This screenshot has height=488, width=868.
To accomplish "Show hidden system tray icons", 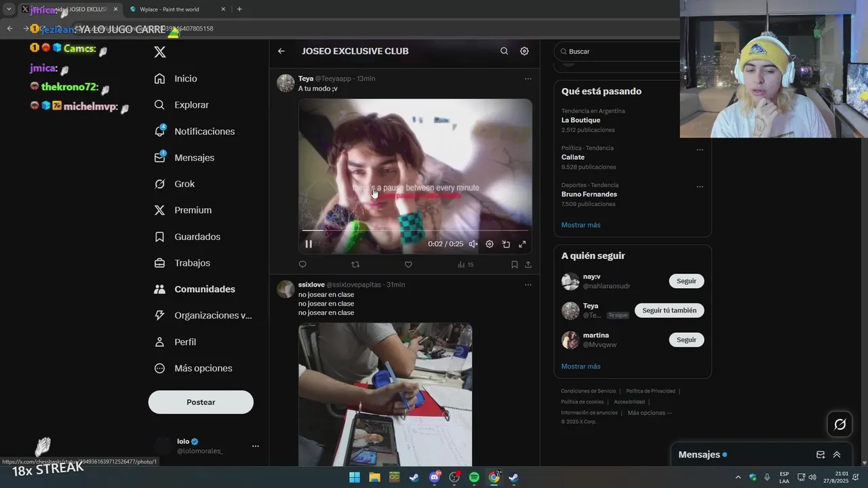I will click(738, 477).
